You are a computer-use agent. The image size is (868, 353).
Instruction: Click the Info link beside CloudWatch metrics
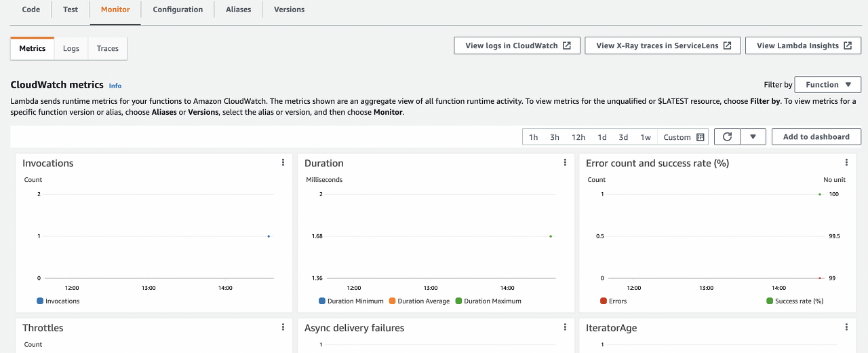coord(115,86)
